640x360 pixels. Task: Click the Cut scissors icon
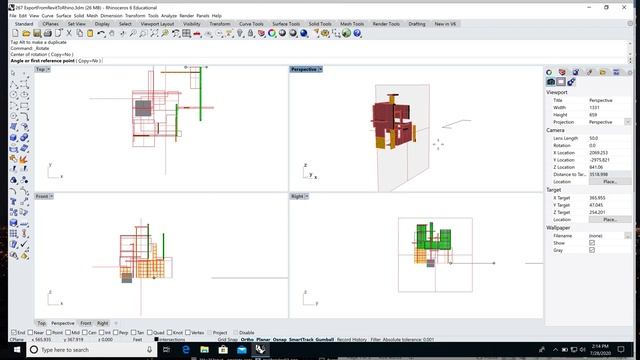tap(69, 33)
